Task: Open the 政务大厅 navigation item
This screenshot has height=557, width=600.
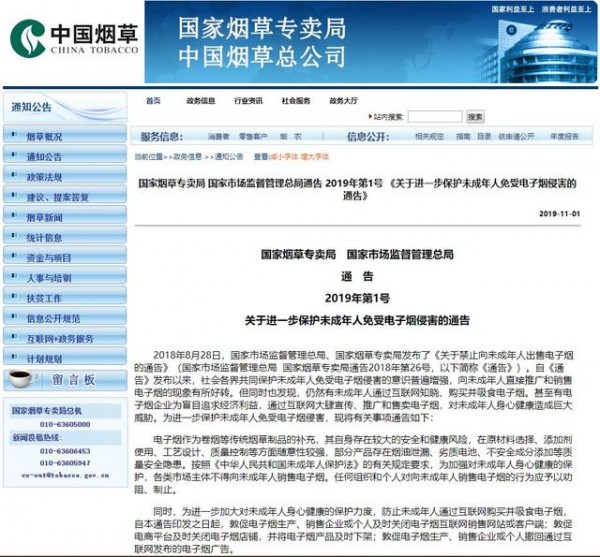Action: (x=343, y=101)
